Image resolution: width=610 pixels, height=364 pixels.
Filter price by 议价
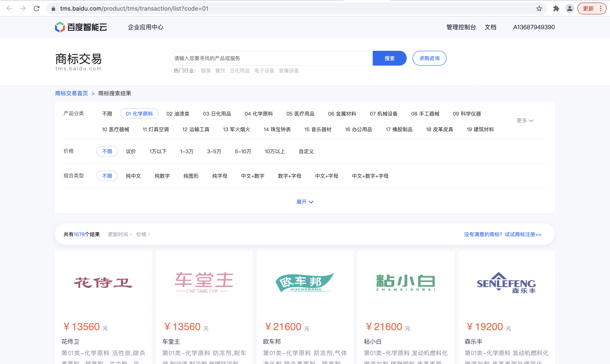tap(131, 151)
